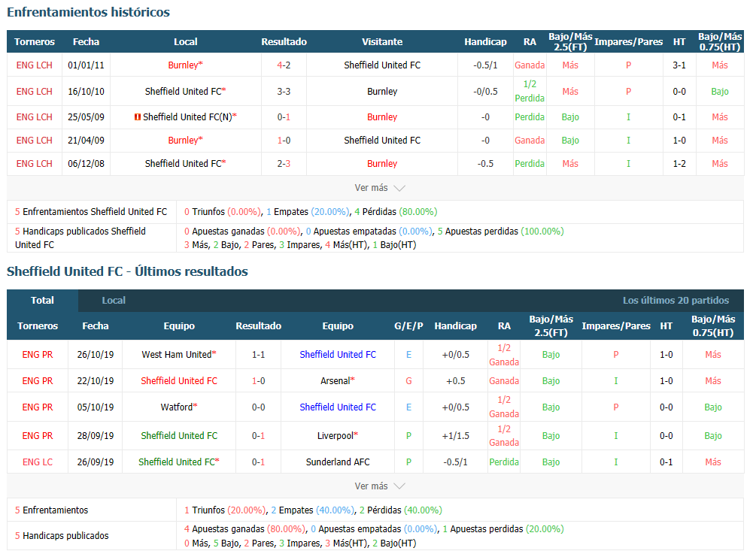The height and width of the screenshot is (554, 756).
Task: Open Sheffield United FC(N) team link
Action: (x=190, y=117)
